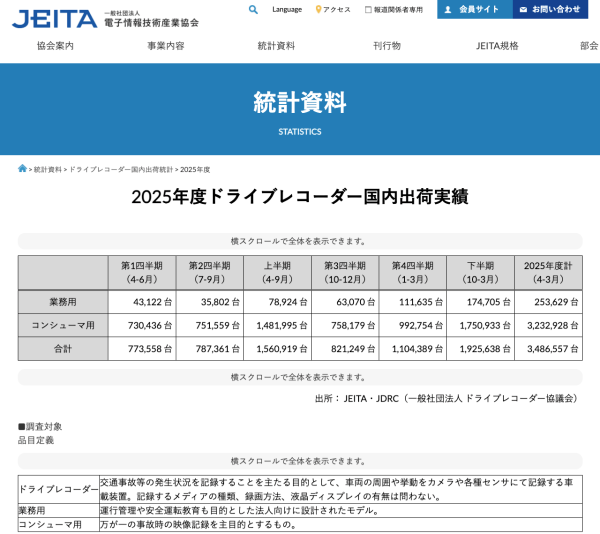Click the 253,629 台 cell
Screen dimensions: 600x534
[x=548, y=302]
